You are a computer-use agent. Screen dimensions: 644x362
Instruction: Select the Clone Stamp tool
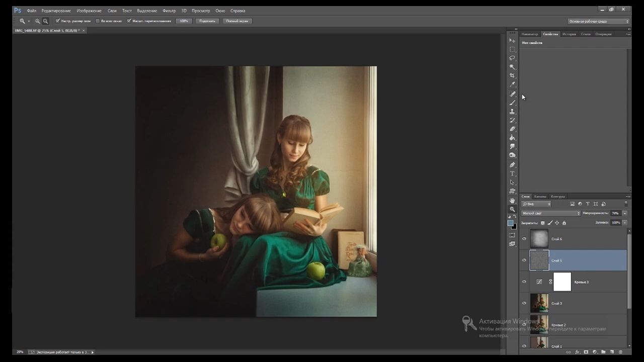512,112
